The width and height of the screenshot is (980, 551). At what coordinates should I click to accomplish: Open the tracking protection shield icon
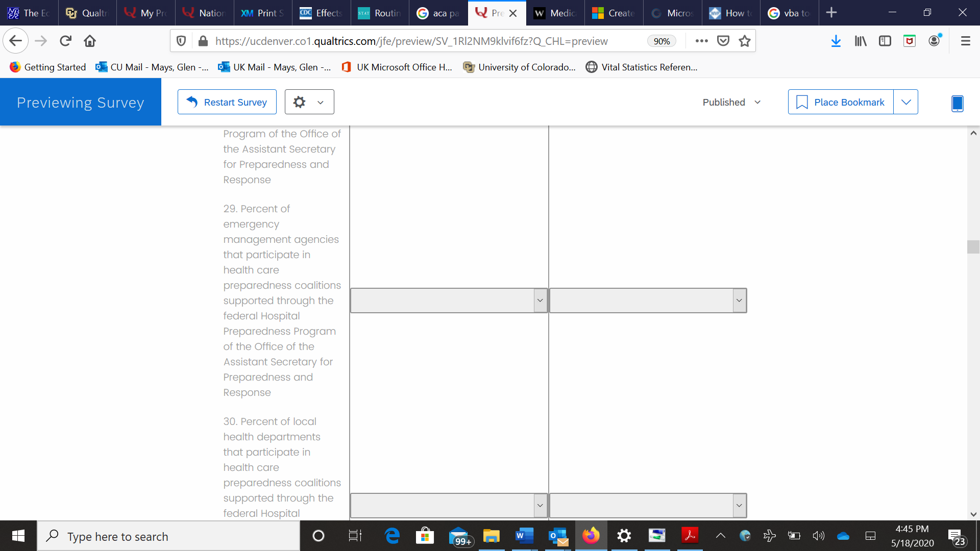click(x=181, y=41)
